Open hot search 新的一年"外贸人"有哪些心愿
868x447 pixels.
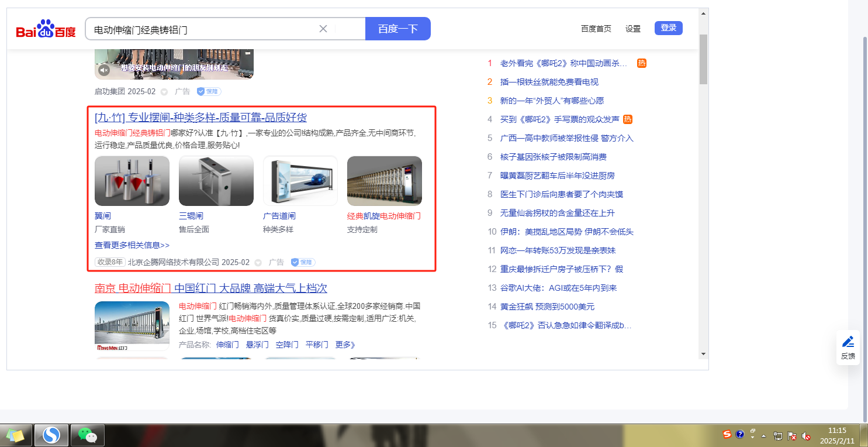point(552,101)
